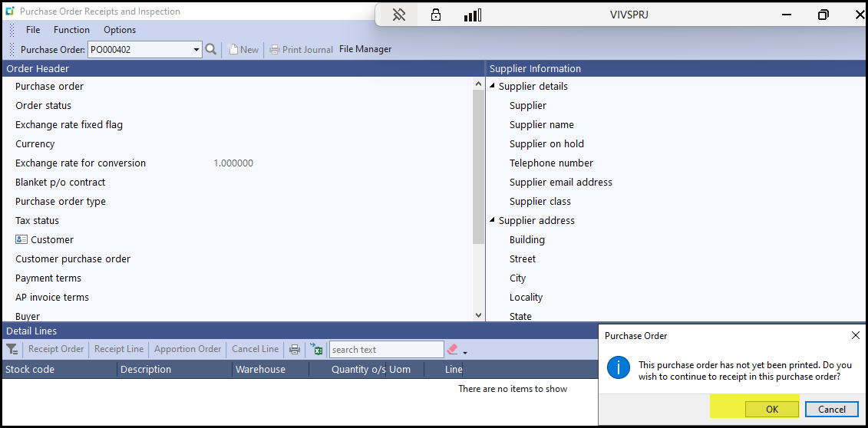This screenshot has height=428, width=868.
Task: Click the Order Header scroll down arrow
Action: (479, 314)
